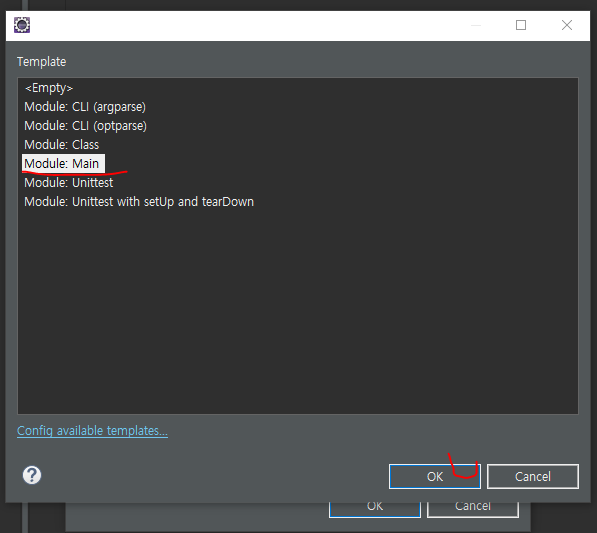Screen dimensions: 597x533
Task: Select the <Empty> template
Action: (49, 88)
